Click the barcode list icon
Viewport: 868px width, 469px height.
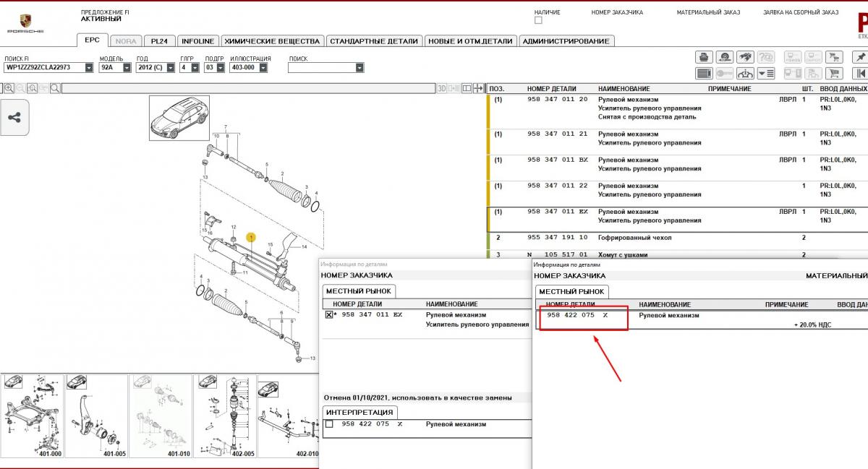pos(703,73)
